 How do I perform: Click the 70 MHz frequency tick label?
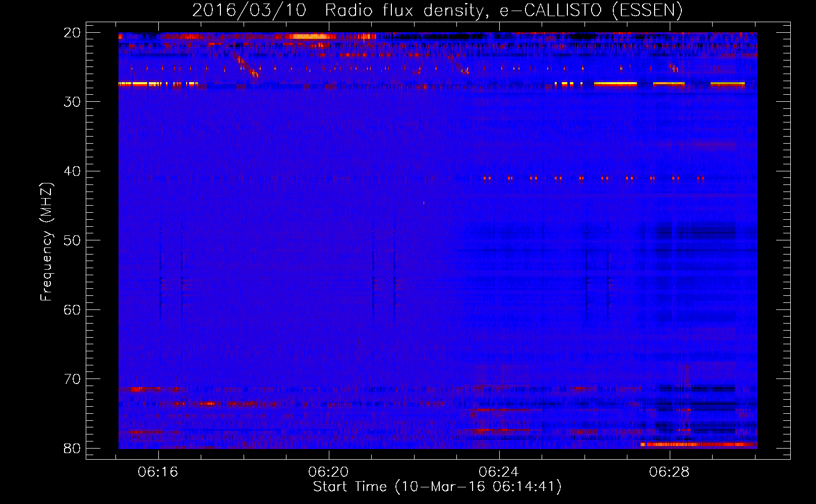[x=72, y=379]
